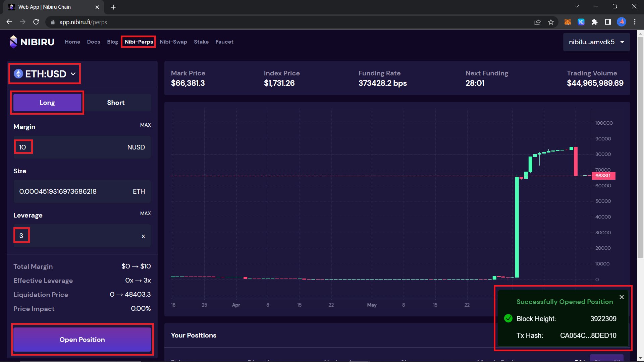This screenshot has height=362, width=644.
Task: Click the browser extensions puzzle icon
Action: click(594, 22)
